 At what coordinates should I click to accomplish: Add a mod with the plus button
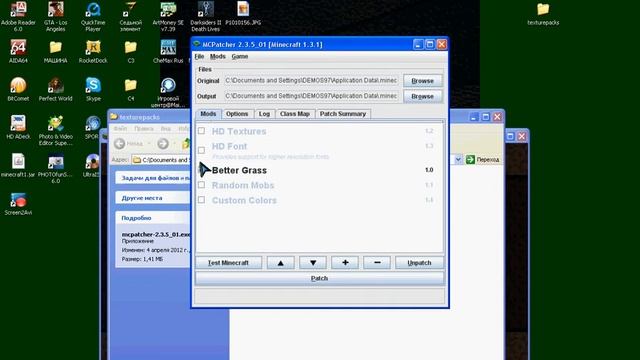click(x=345, y=263)
